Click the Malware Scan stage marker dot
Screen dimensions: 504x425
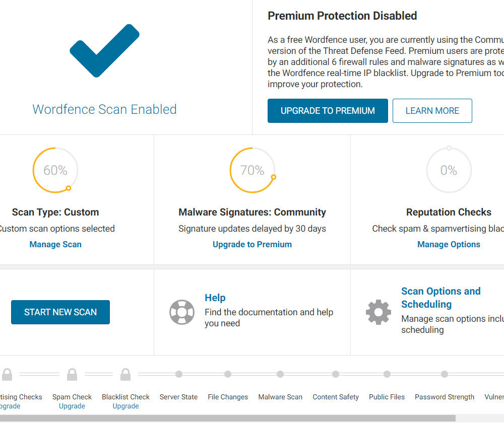[280, 374]
